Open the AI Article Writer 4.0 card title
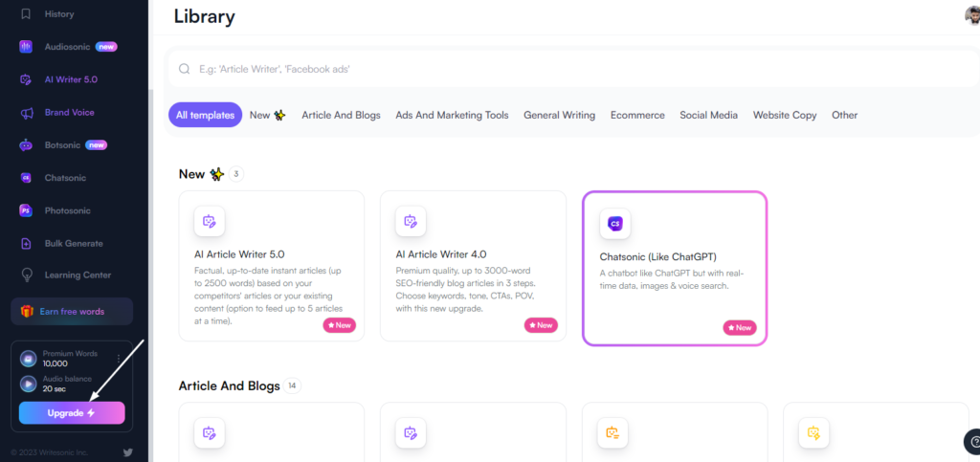The width and height of the screenshot is (980, 462). click(x=441, y=254)
